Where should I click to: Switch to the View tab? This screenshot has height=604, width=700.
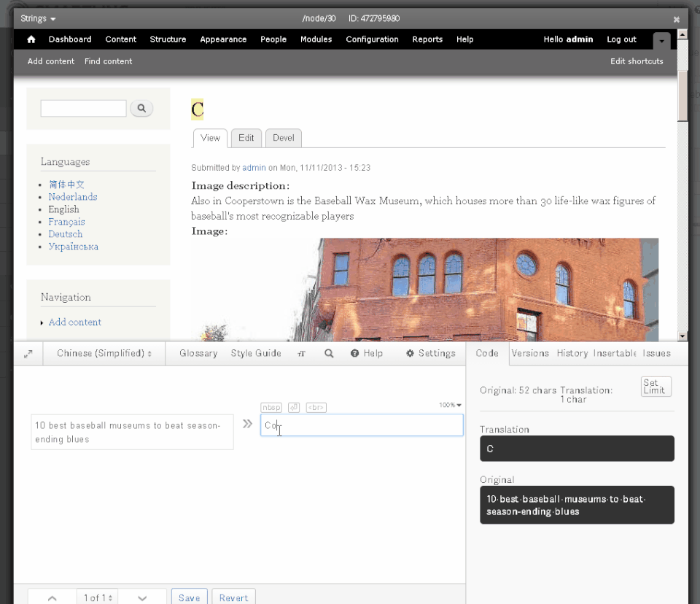(210, 138)
